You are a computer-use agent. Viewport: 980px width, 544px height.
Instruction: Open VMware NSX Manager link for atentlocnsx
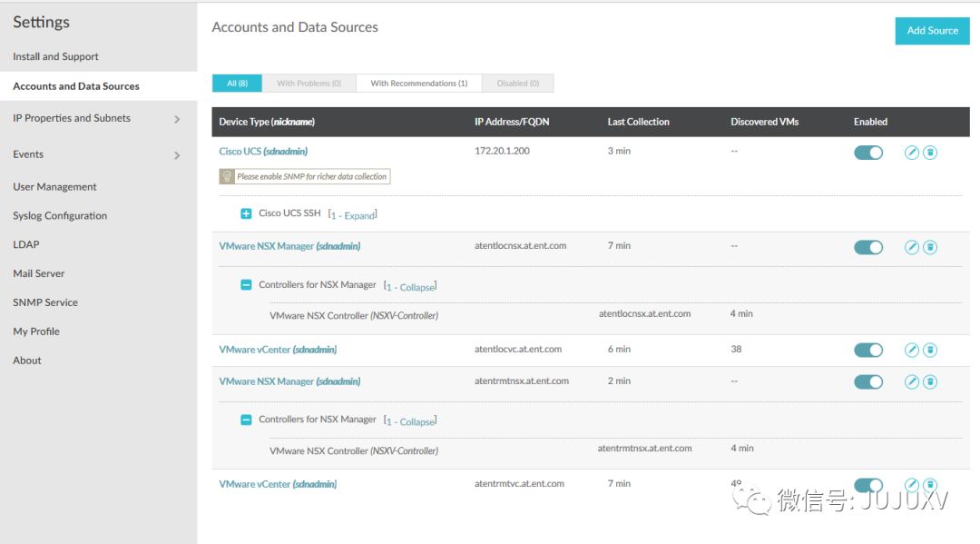(x=289, y=246)
